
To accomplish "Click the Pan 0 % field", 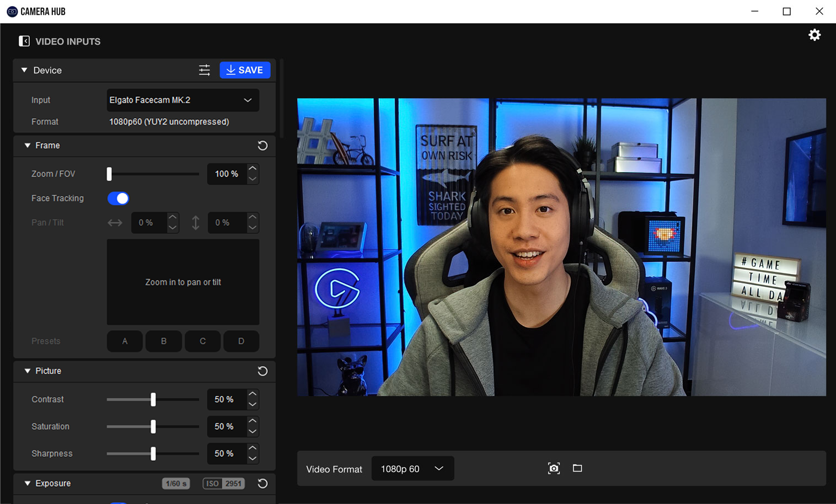I will click(x=148, y=223).
